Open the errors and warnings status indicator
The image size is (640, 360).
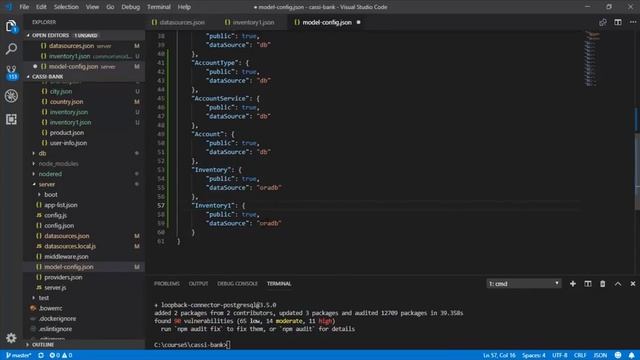(x=60, y=355)
